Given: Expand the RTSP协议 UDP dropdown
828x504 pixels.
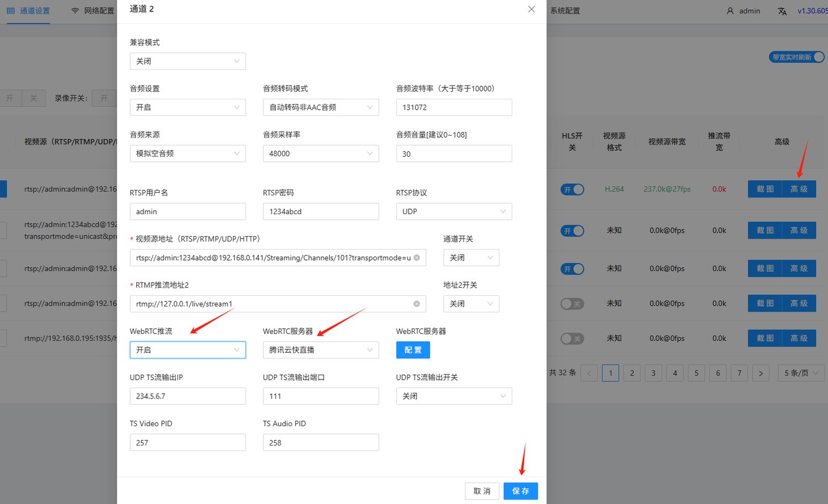Looking at the screenshot, I should pyautogui.click(x=454, y=211).
